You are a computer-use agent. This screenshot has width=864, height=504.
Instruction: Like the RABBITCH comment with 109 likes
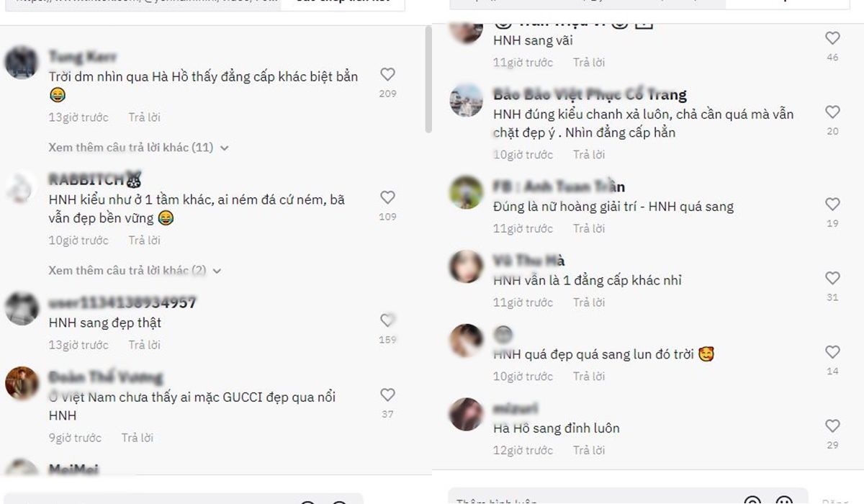[387, 197]
